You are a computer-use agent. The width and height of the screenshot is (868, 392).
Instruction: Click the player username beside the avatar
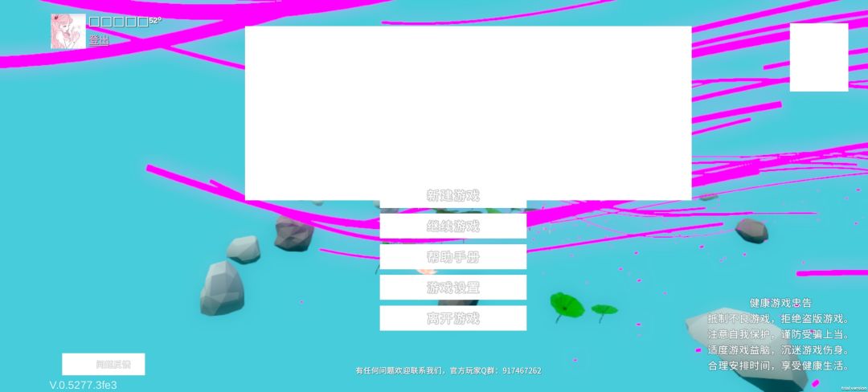[118, 22]
